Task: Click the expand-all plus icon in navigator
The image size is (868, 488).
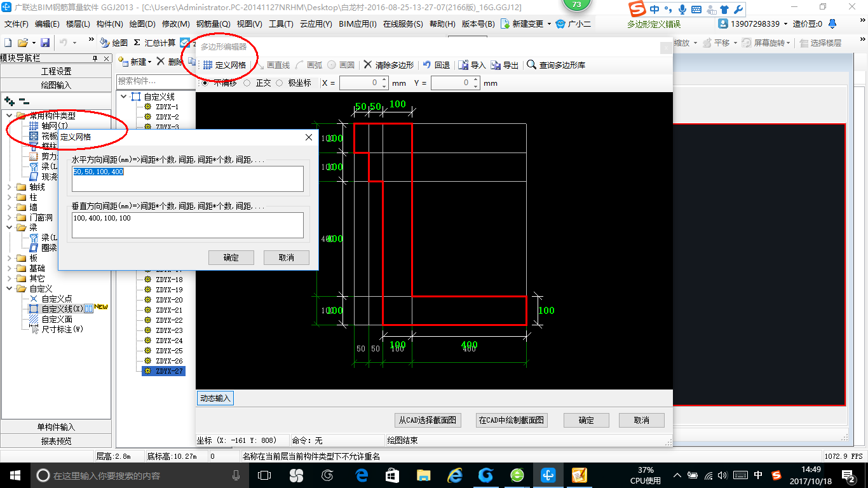Action: pos(10,101)
